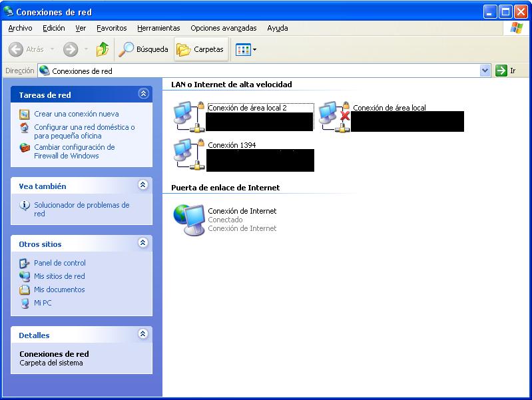
Task: Click the title bar network connections icon
Action: 9,11
